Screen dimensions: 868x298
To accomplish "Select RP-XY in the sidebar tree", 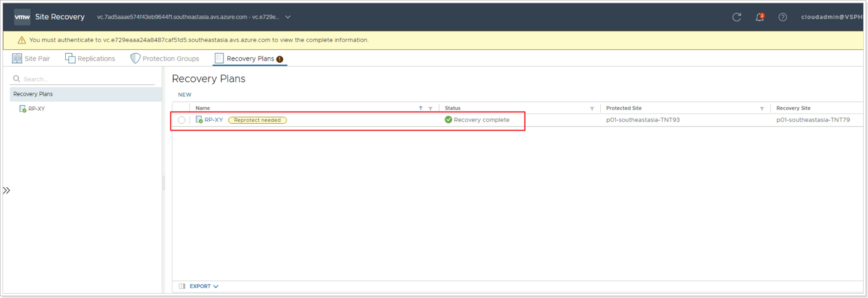I will tap(36, 109).
